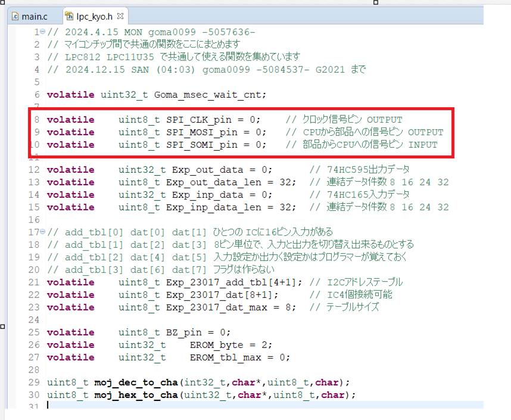Close the lpc_kyo.h tab

[x=120, y=15]
